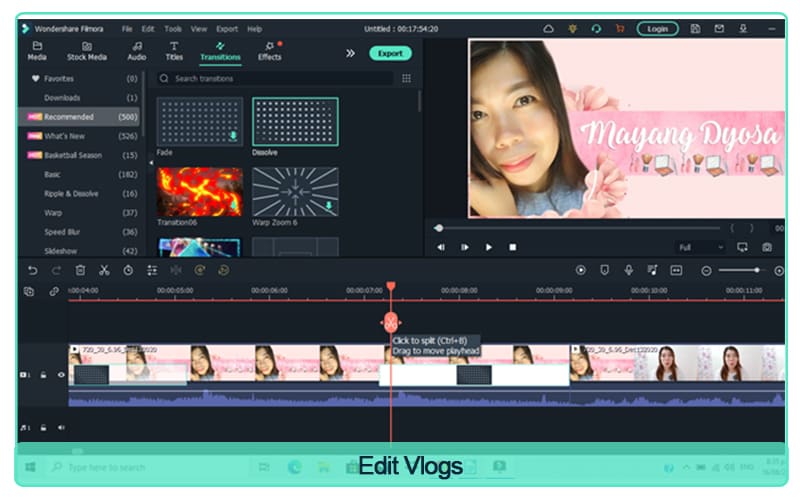The image size is (800, 498).
Task: Open the Effects tab
Action: coord(270,52)
